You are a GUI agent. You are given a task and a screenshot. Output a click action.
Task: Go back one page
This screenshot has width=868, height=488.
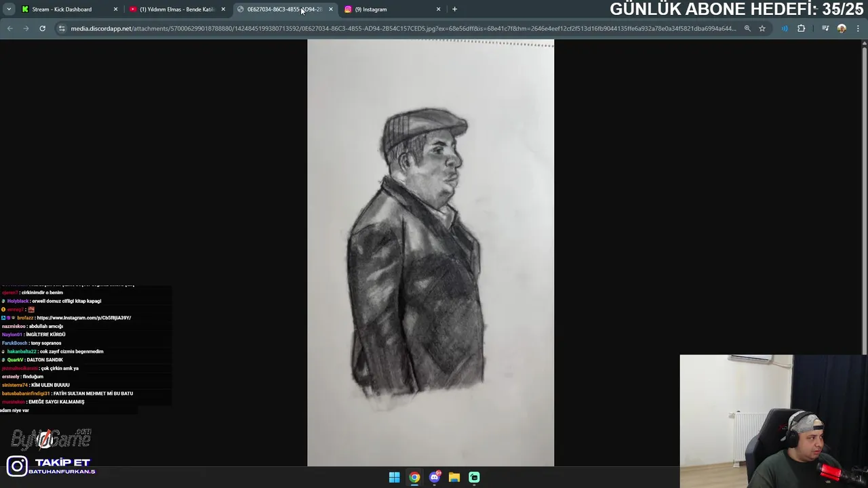[x=9, y=28]
